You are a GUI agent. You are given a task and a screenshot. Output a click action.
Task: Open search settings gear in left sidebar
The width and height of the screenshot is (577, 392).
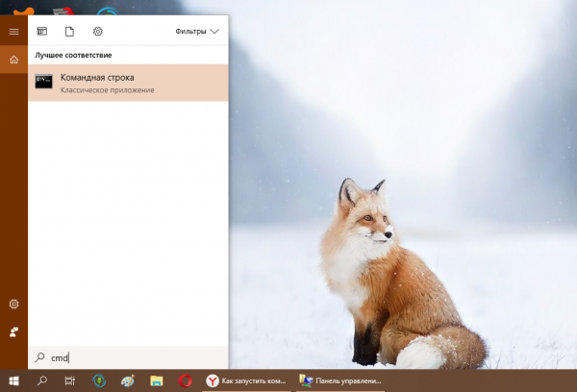click(x=13, y=304)
